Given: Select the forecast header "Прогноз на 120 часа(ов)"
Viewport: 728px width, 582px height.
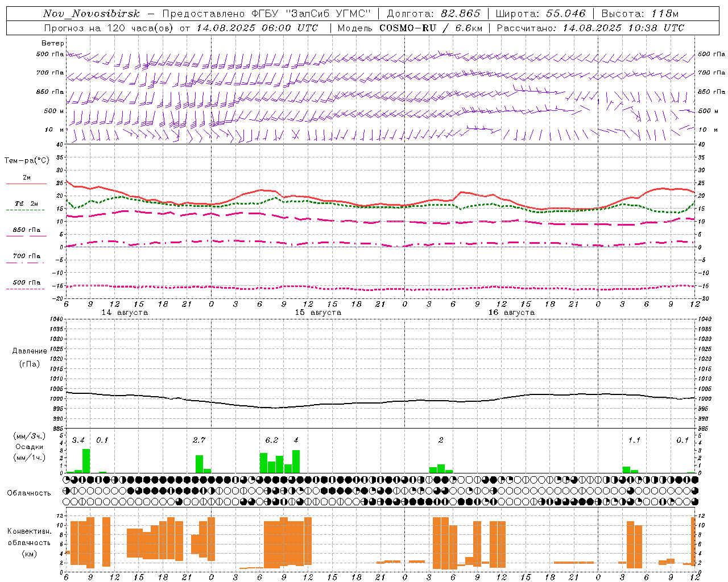Looking at the screenshot, I should (x=110, y=28).
